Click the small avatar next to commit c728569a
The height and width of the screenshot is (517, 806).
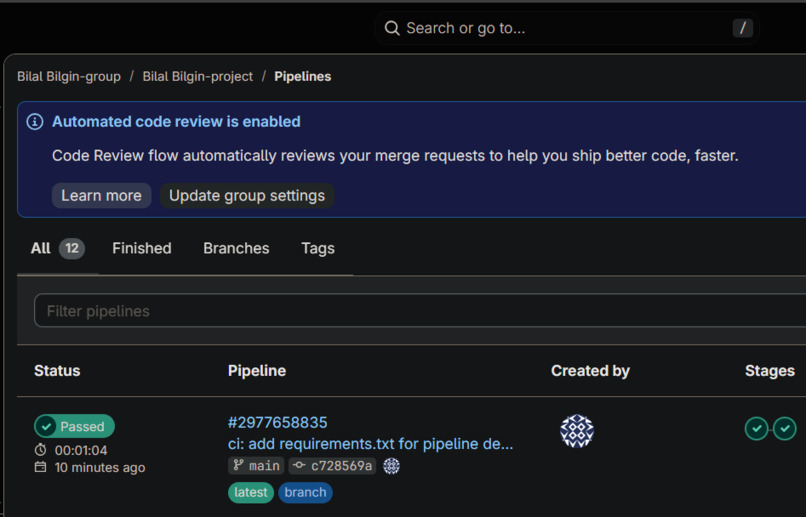391,466
